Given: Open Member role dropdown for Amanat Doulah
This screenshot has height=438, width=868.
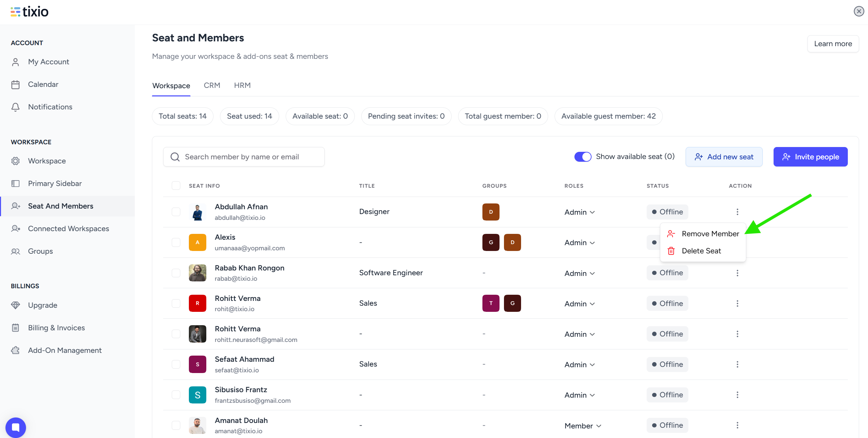Looking at the screenshot, I should click(x=583, y=426).
